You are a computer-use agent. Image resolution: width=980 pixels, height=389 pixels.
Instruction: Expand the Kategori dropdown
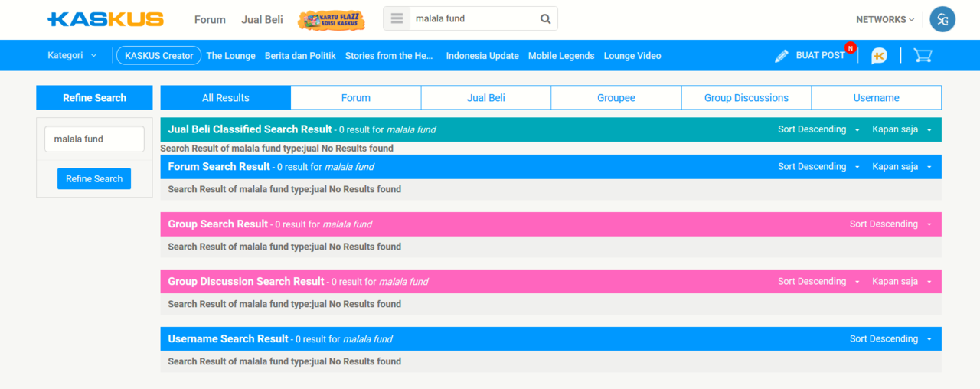72,55
